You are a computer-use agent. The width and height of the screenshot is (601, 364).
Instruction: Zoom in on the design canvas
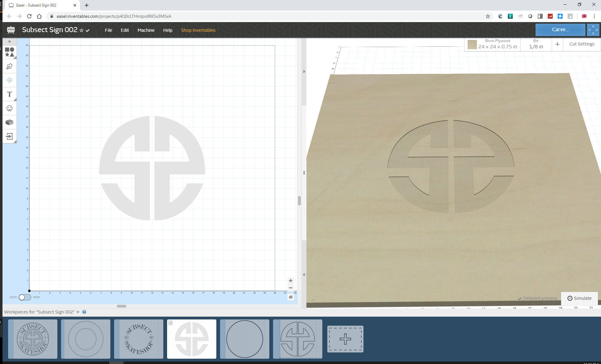point(291,280)
